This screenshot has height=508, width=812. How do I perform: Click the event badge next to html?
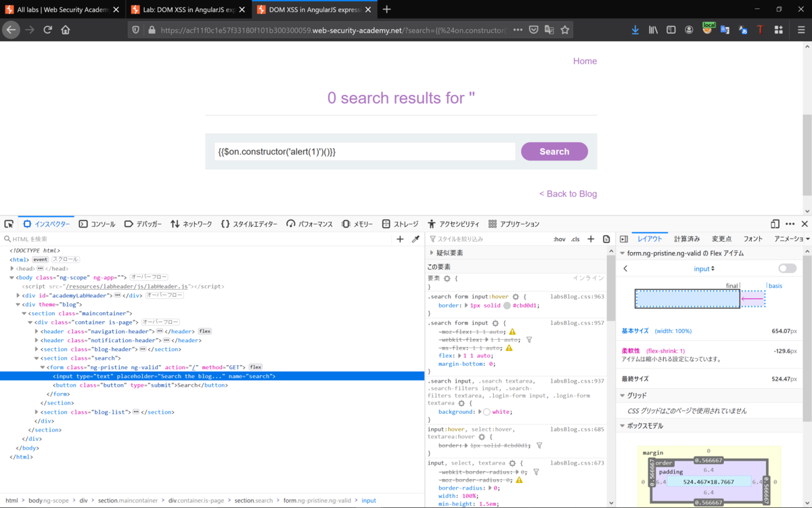40,259
